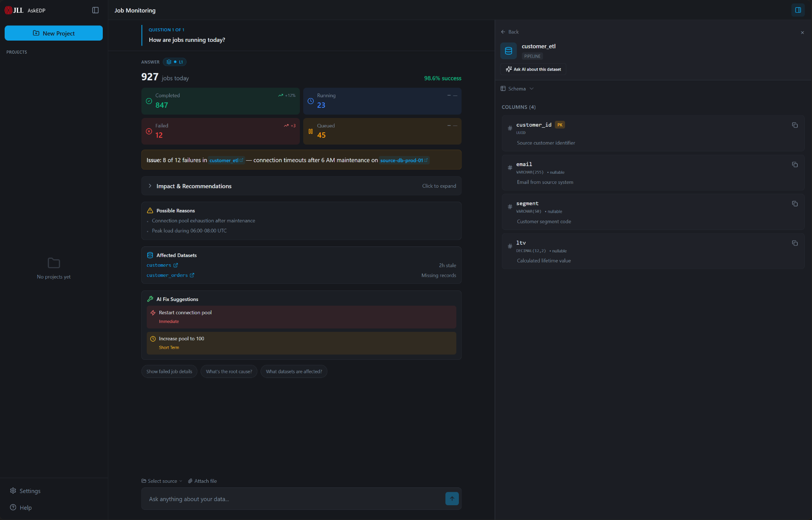The height and width of the screenshot is (520, 812).
Task: Collapse the left sidebar panel icon
Action: pyautogui.click(x=95, y=10)
